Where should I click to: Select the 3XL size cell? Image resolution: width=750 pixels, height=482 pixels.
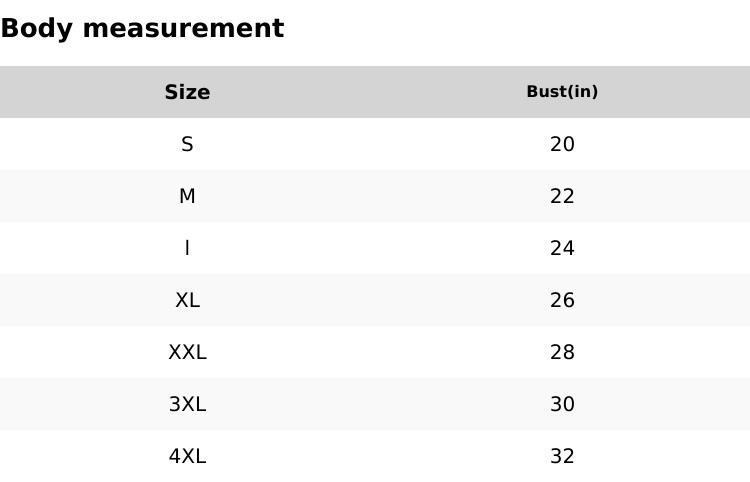[x=187, y=404]
